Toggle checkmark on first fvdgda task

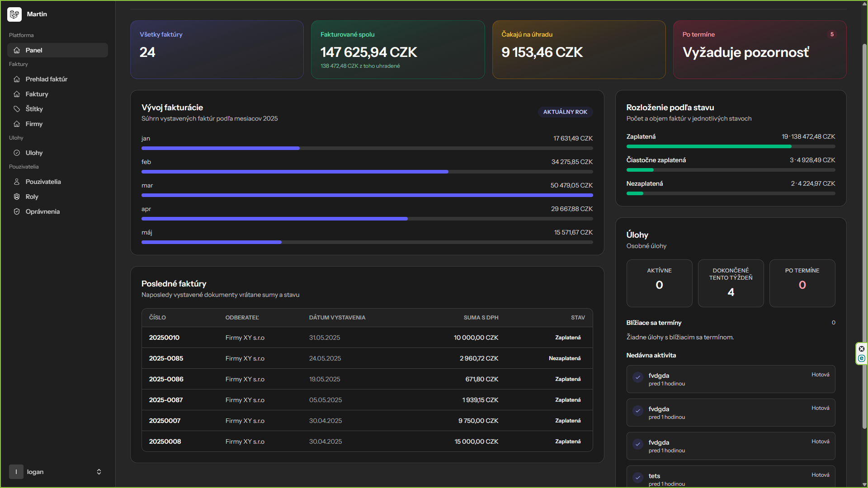pyautogui.click(x=638, y=377)
